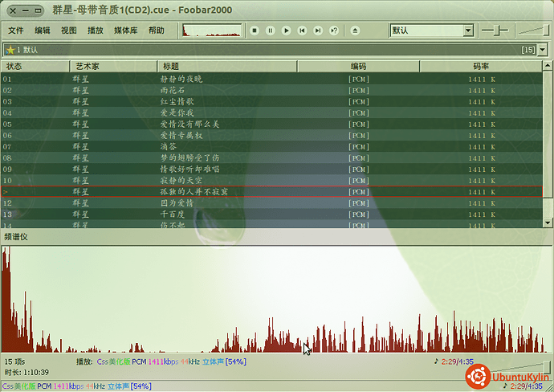Click the star icon in playlist bar
This screenshot has height=392, width=554.
pyautogui.click(x=10, y=50)
